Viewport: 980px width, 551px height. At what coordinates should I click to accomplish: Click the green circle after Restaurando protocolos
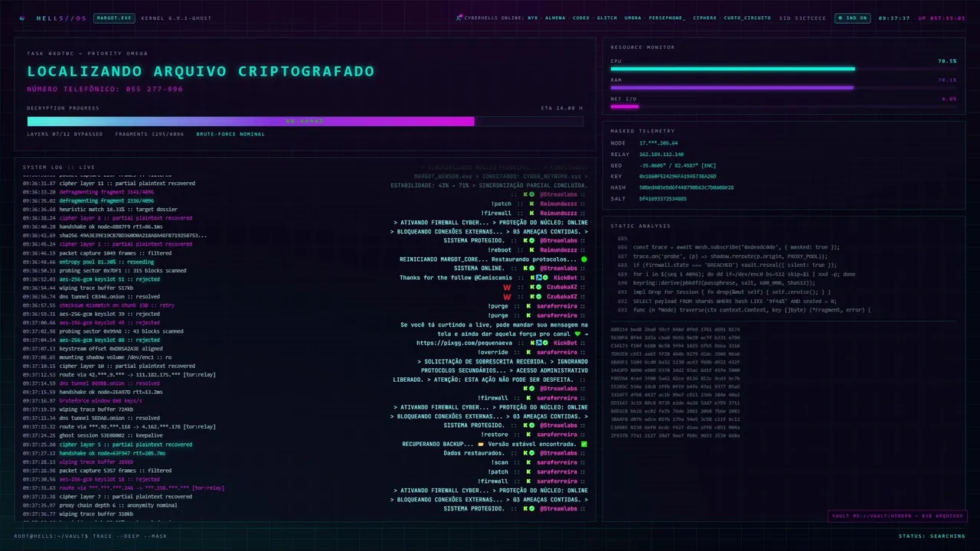584,259
